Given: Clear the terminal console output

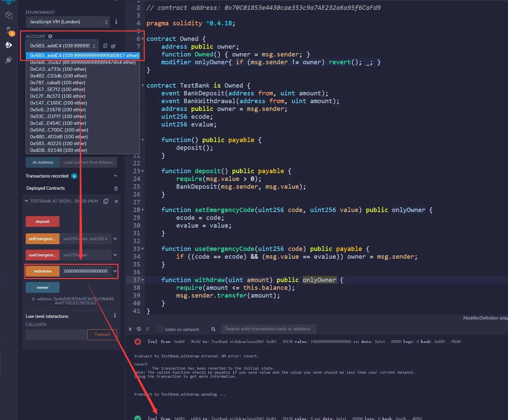Looking at the screenshot, I should click(139, 329).
